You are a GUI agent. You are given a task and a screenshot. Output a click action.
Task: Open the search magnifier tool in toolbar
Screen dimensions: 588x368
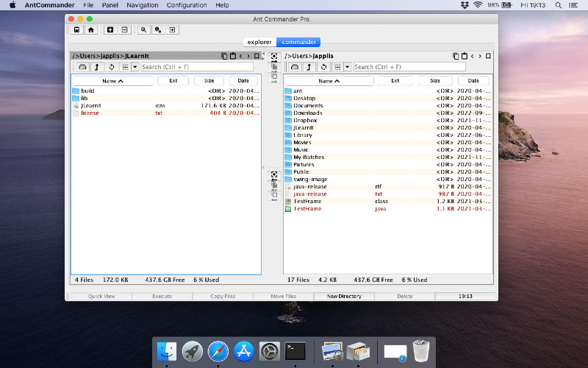click(143, 29)
